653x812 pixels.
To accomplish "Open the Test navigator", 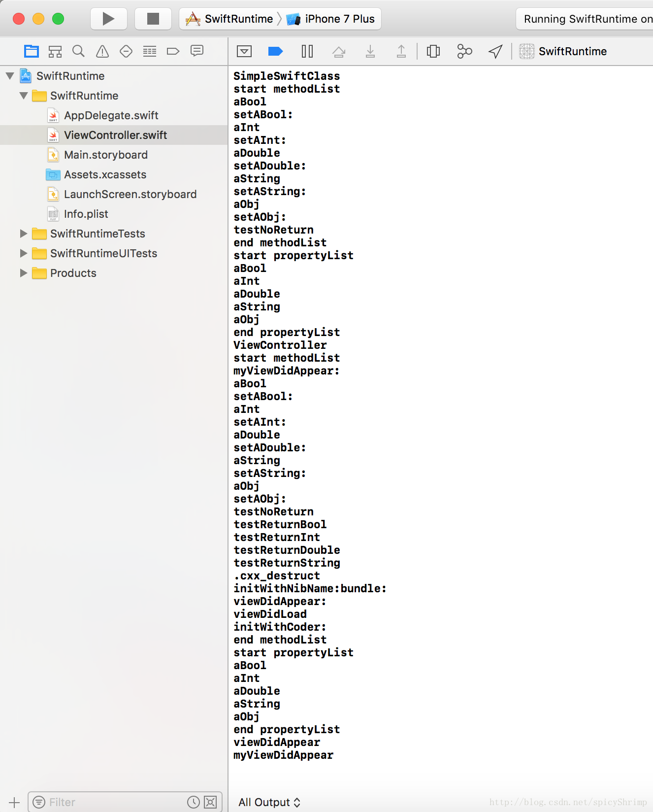I will coord(126,51).
